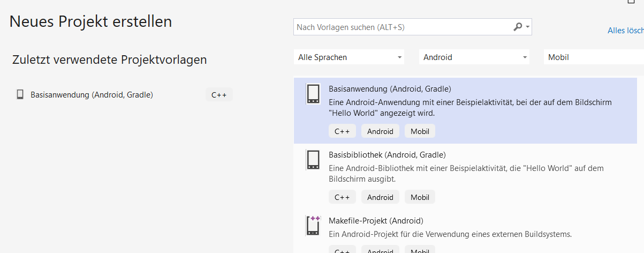
Task: Click the phone icon of Basisbibliothek template
Action: pos(313,160)
